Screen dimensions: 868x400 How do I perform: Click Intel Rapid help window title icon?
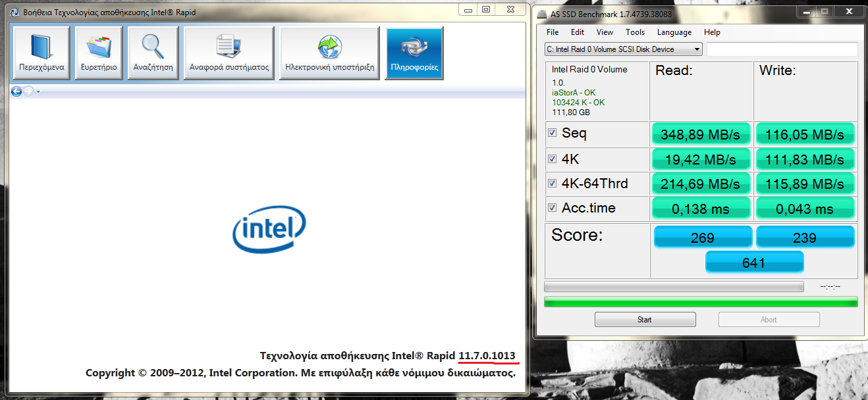14,12
